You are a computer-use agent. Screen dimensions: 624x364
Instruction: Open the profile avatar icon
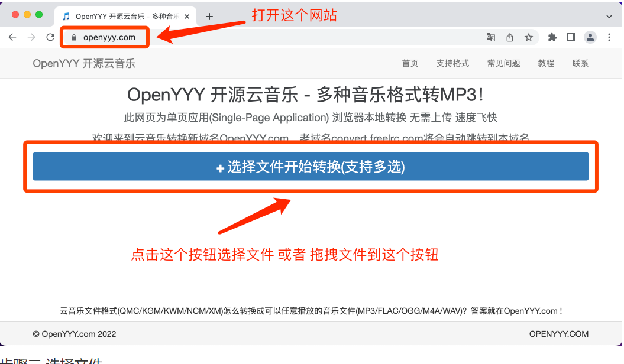[x=590, y=37]
